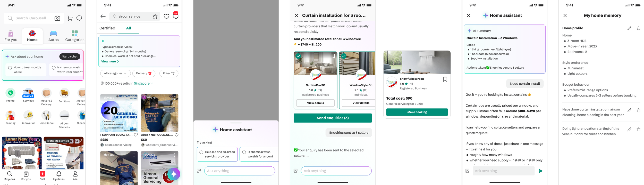Select 'Help me find an aircon servicing provider'
The image size is (644, 185).
217,154
